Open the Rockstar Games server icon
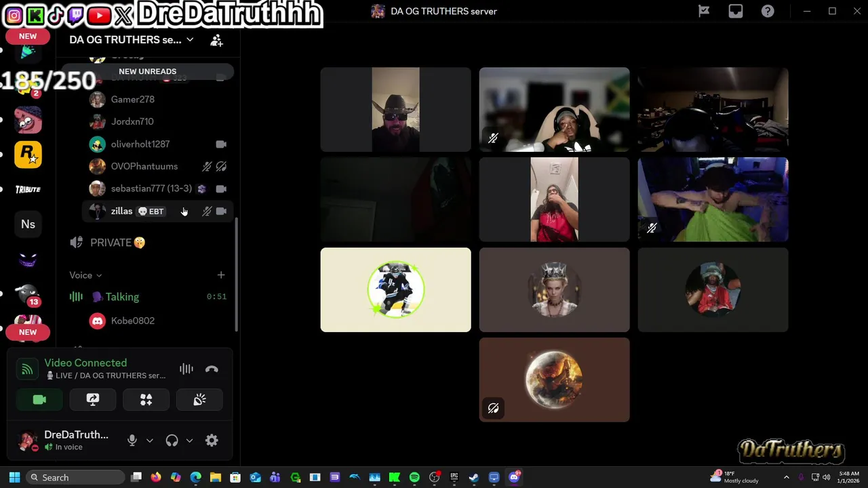This screenshot has height=488, width=868. click(x=28, y=155)
